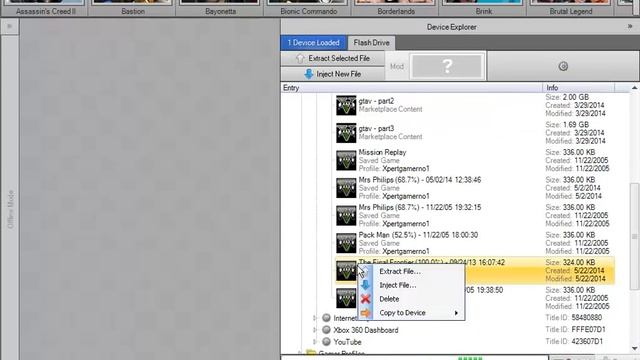Open the Borderlands game tile
This screenshot has height=360, width=640.
pos(396,8)
